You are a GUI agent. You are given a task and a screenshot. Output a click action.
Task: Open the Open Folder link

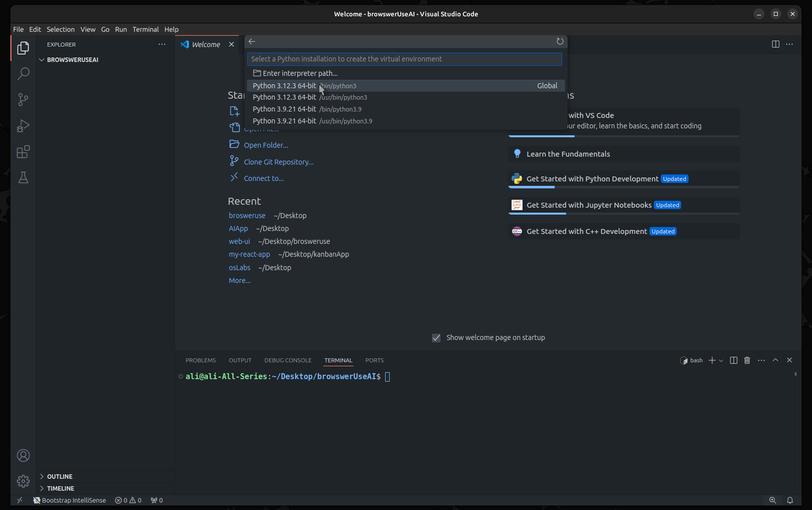point(266,145)
